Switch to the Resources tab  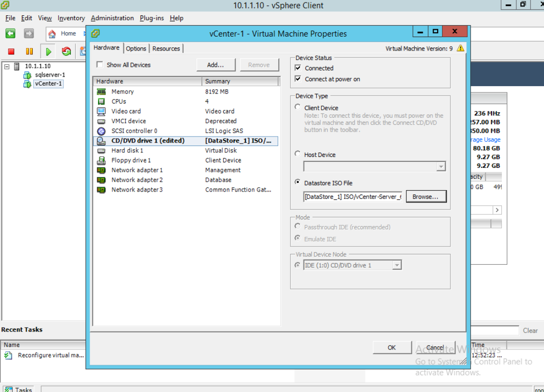166,49
